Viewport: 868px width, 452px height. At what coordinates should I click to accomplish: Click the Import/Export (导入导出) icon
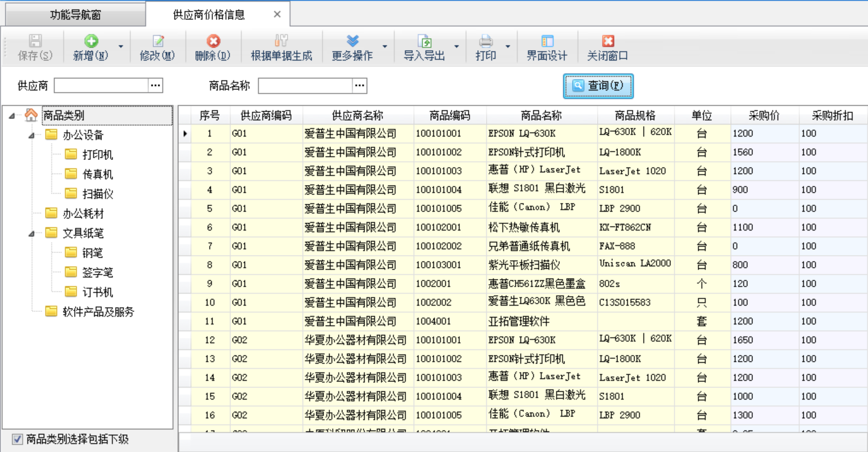[x=424, y=42]
